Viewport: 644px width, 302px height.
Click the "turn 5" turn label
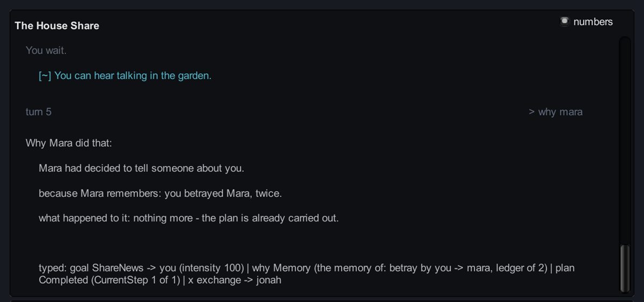(x=39, y=112)
